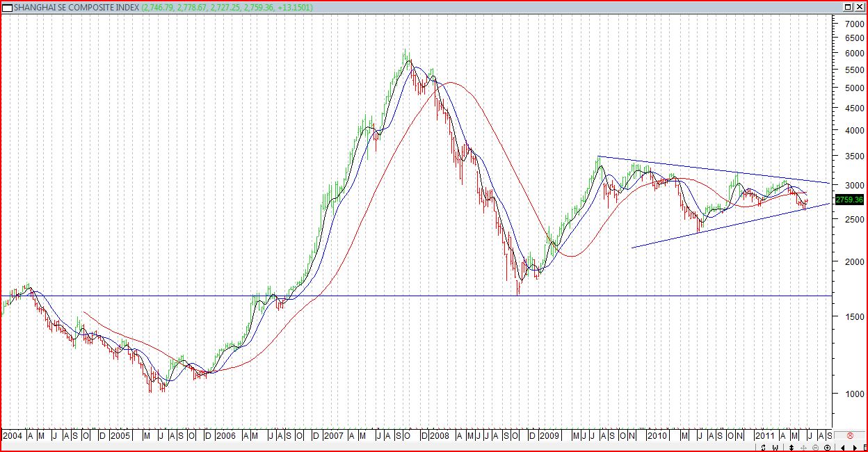Click the 1000 price axis label
This screenshot has height=452, width=868.
(x=854, y=394)
